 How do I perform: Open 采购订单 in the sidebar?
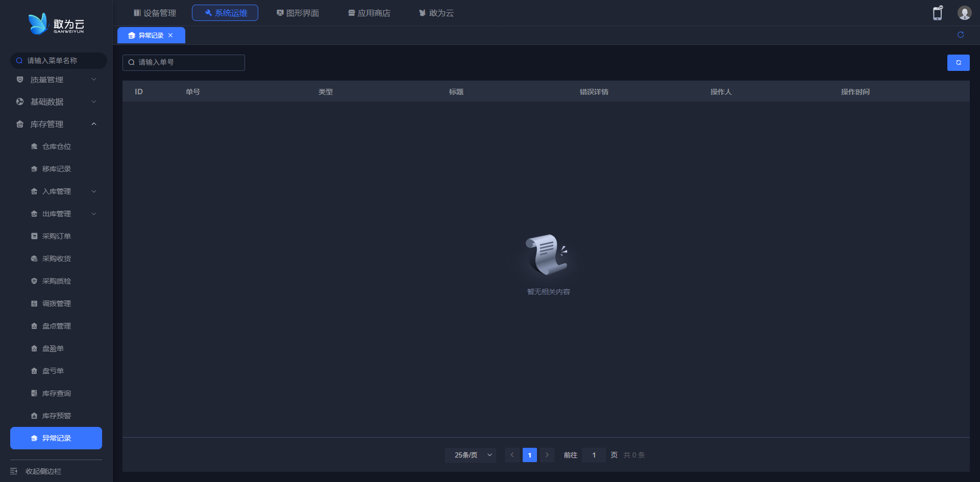pos(56,236)
